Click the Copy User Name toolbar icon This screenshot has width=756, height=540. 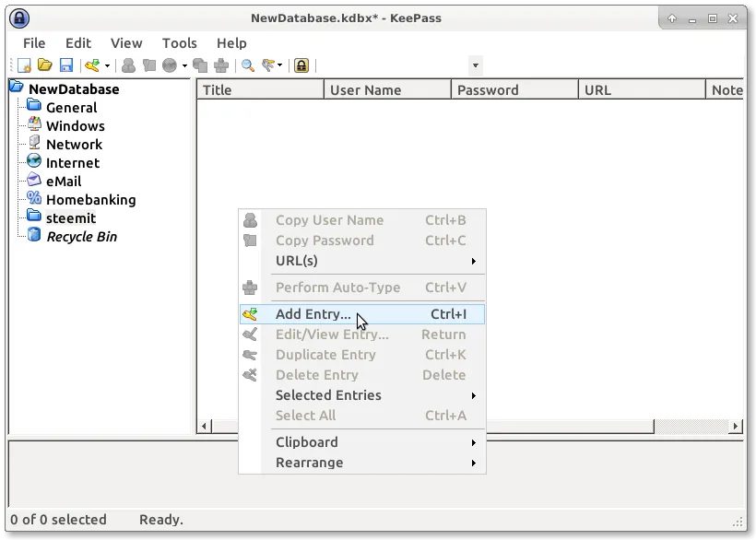(128, 65)
